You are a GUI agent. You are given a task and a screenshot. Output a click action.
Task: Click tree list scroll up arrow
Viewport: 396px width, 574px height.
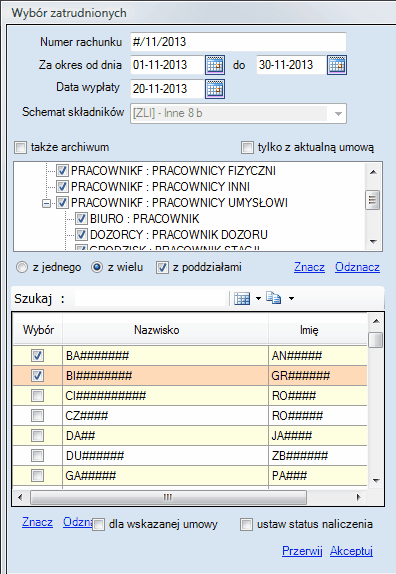click(373, 172)
